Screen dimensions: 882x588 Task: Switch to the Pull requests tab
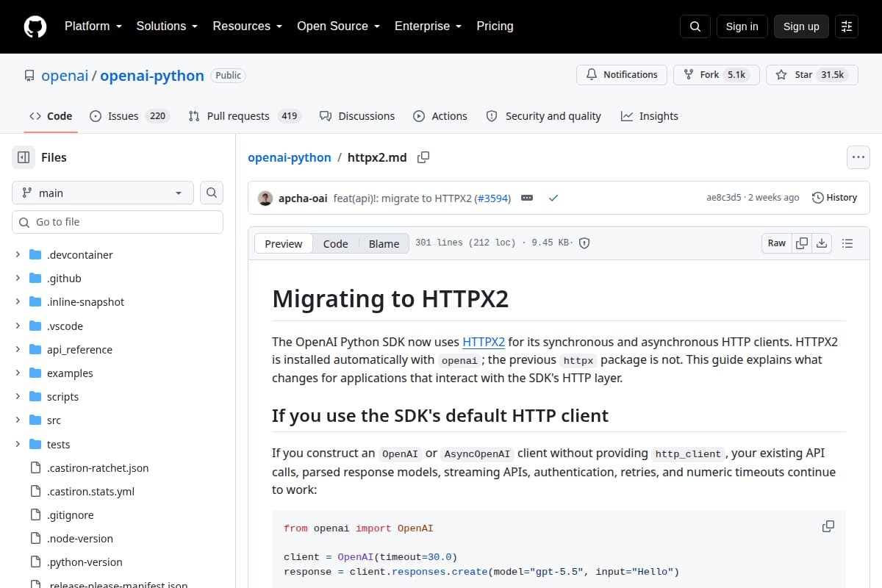[x=244, y=116]
